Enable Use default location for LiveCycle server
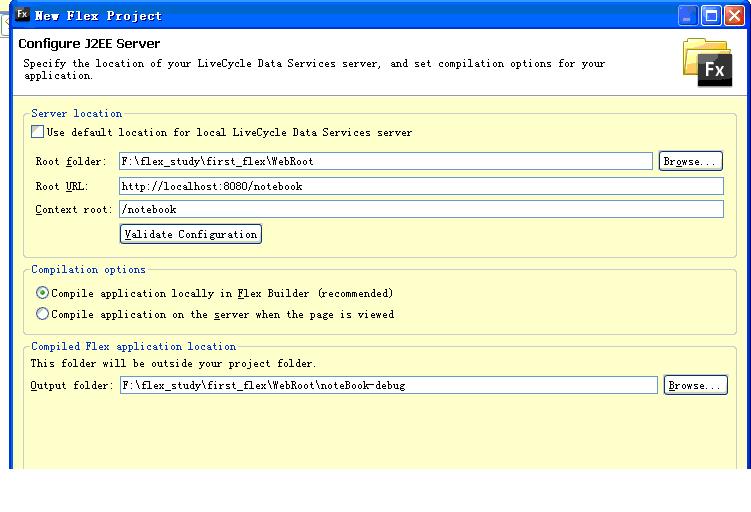The image size is (751, 512). [x=37, y=132]
